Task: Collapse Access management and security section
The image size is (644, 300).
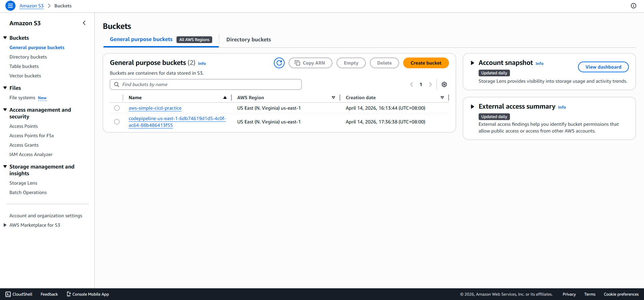Action: pos(5,110)
